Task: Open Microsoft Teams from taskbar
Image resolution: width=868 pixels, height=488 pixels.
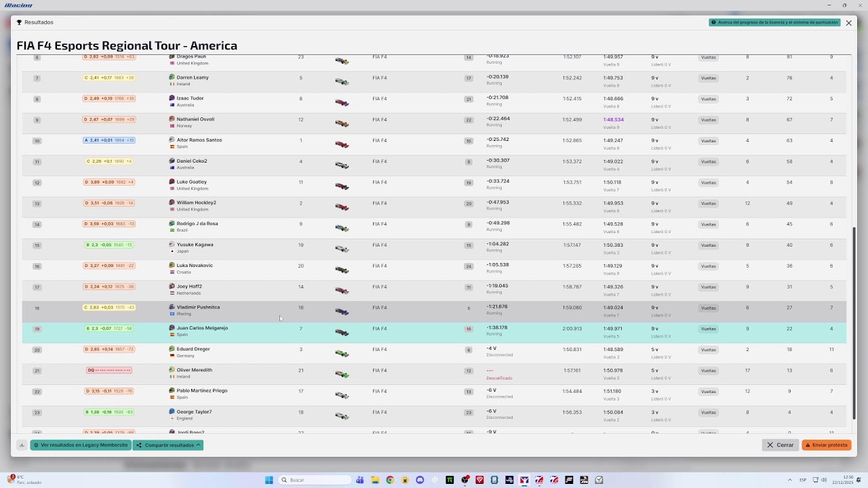Action: (x=360, y=480)
